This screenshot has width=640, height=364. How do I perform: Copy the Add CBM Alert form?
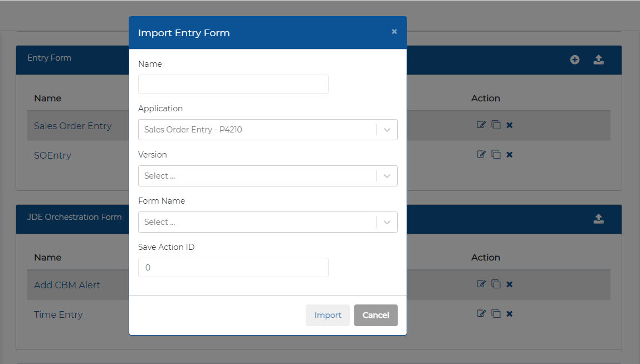coord(496,284)
